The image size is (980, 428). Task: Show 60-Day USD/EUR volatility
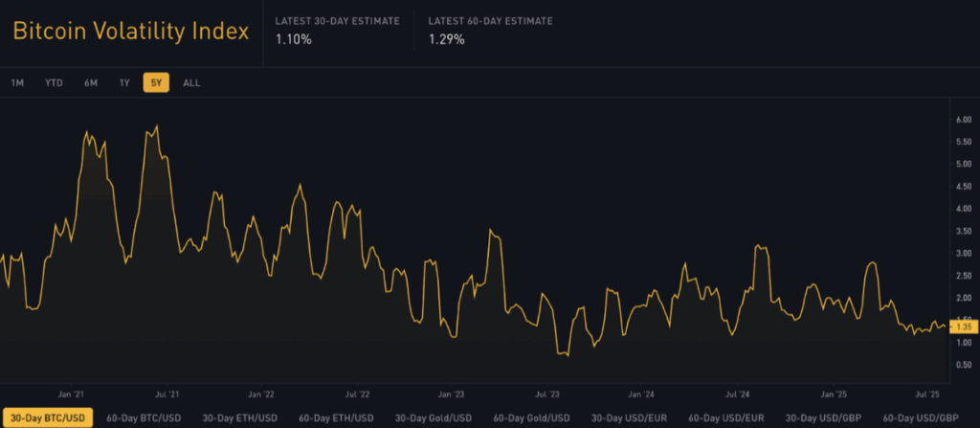(726, 417)
